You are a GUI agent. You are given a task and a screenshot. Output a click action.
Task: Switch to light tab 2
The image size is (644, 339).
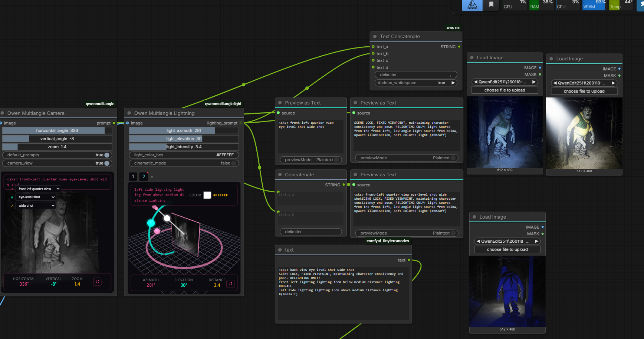click(x=144, y=177)
